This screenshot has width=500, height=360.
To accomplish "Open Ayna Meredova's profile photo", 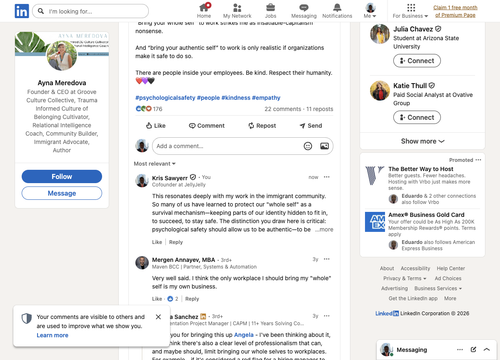I will point(62,56).
